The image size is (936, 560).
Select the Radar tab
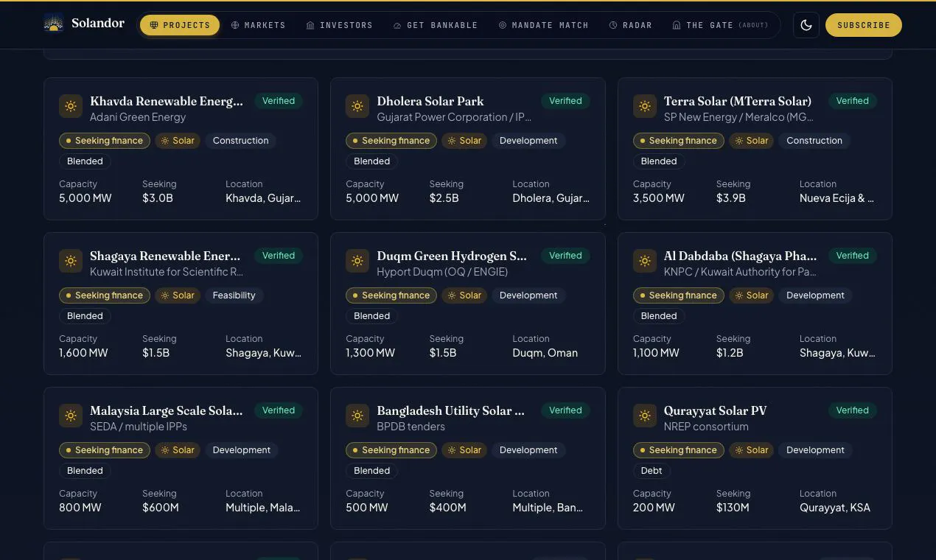tap(631, 25)
